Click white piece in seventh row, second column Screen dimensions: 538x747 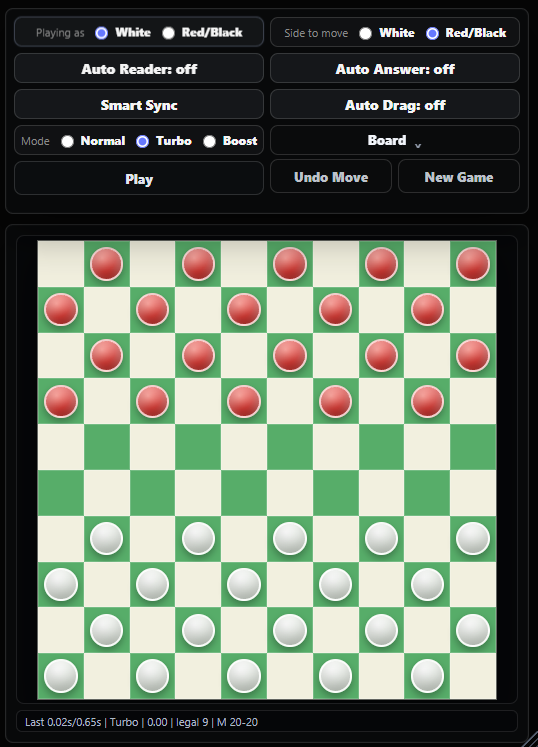[x=107, y=539]
